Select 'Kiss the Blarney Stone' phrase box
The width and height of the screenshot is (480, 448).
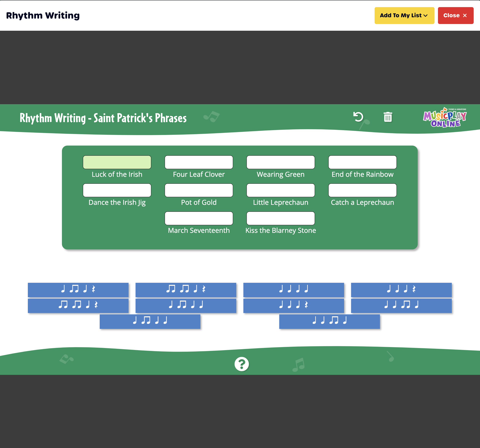(281, 218)
